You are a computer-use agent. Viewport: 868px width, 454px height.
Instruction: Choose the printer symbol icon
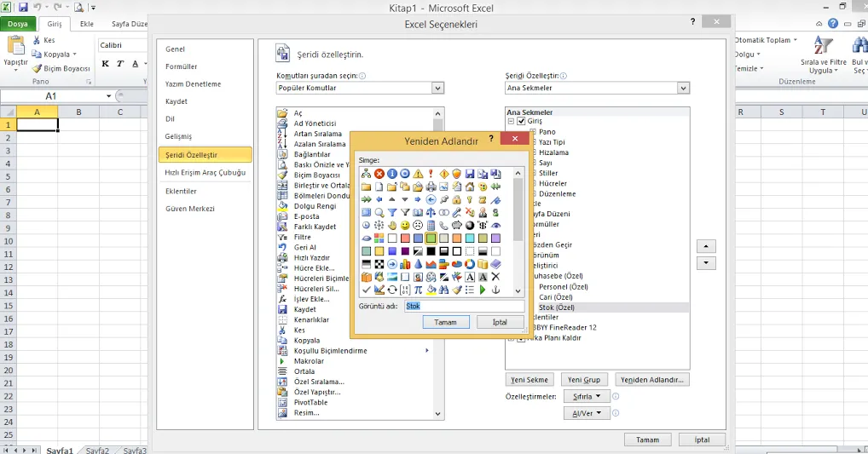click(x=431, y=187)
